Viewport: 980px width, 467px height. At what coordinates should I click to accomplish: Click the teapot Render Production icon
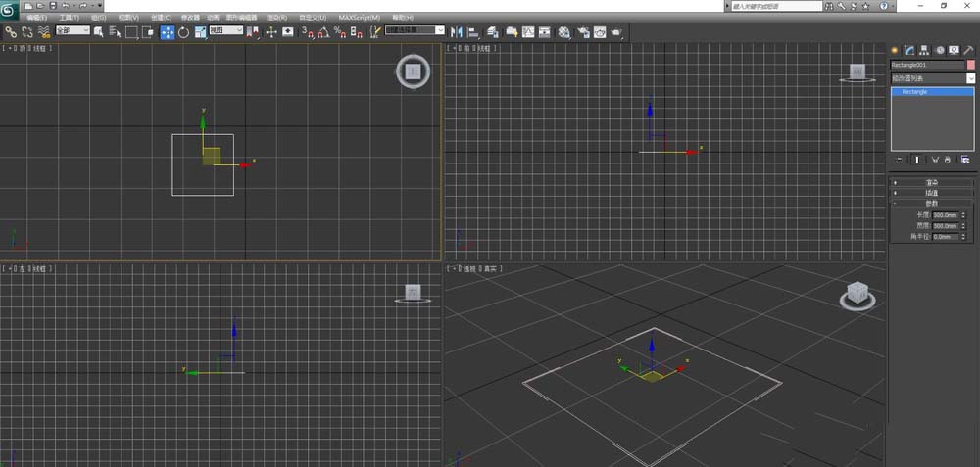click(x=616, y=32)
